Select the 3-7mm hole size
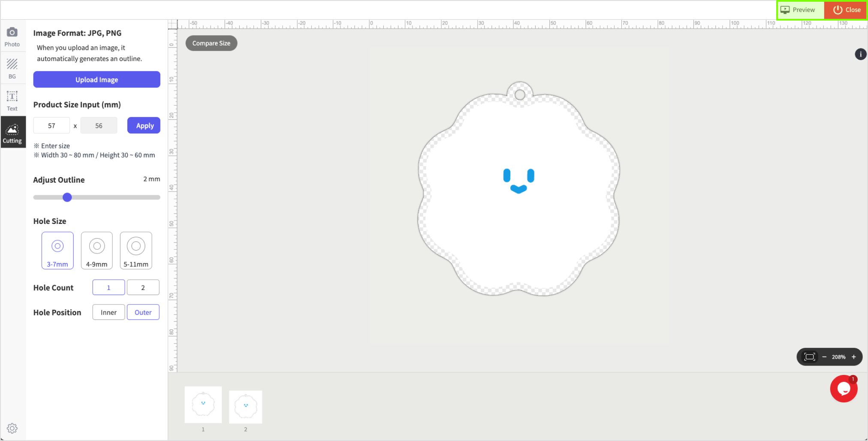This screenshot has height=441, width=868. (57, 251)
